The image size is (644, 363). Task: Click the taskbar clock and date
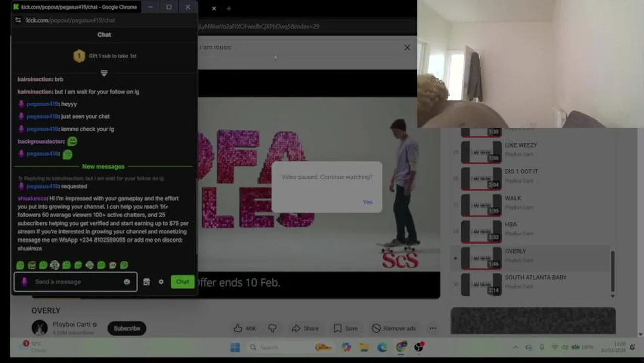[x=613, y=347]
